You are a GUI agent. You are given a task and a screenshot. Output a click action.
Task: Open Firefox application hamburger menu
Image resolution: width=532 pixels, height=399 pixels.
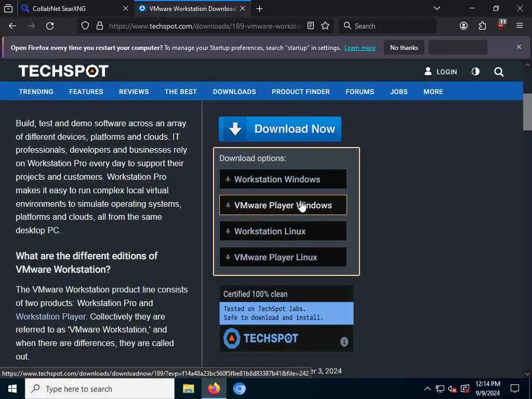[x=520, y=26]
